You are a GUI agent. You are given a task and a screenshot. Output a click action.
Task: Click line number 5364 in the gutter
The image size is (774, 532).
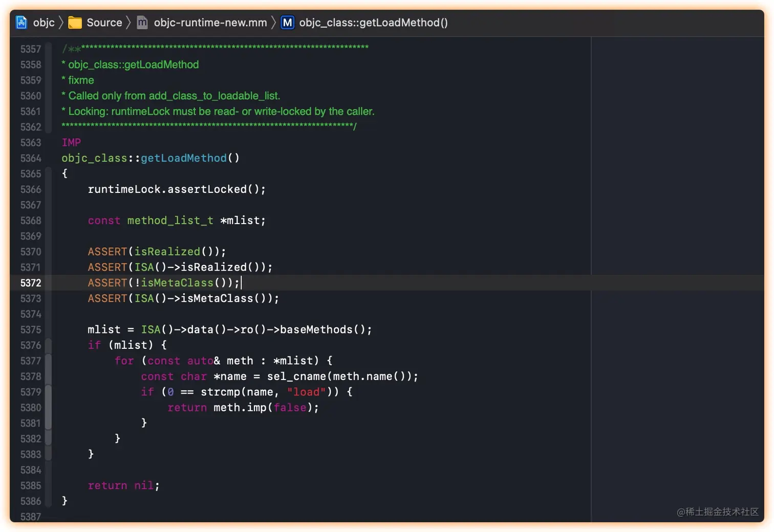pos(31,158)
